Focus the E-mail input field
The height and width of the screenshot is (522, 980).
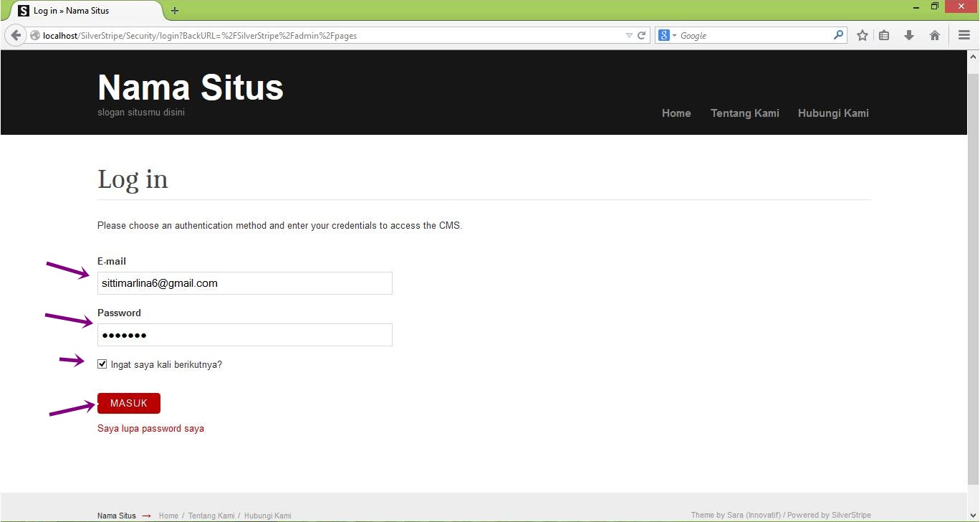click(x=244, y=283)
